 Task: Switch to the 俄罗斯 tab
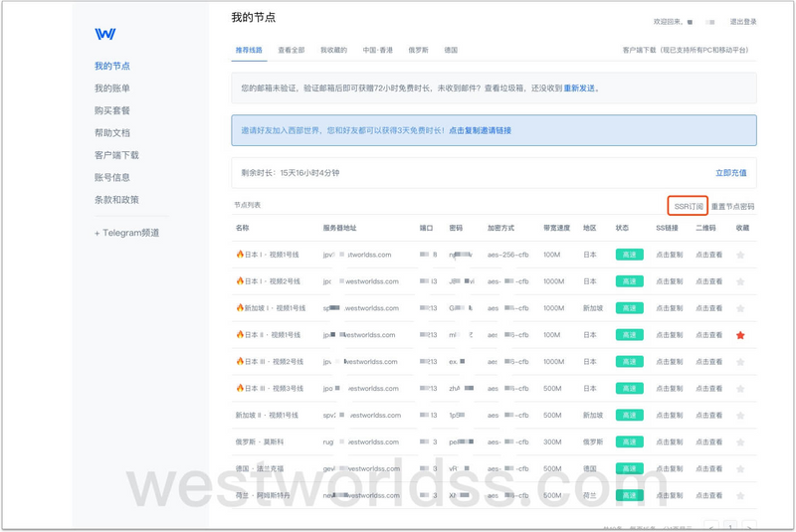[418, 50]
